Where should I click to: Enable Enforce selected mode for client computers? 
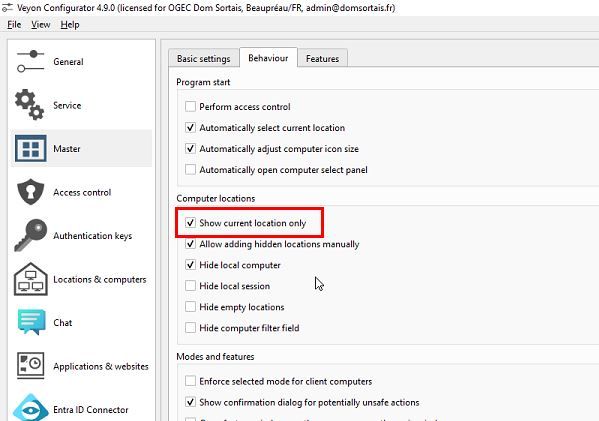pos(190,381)
